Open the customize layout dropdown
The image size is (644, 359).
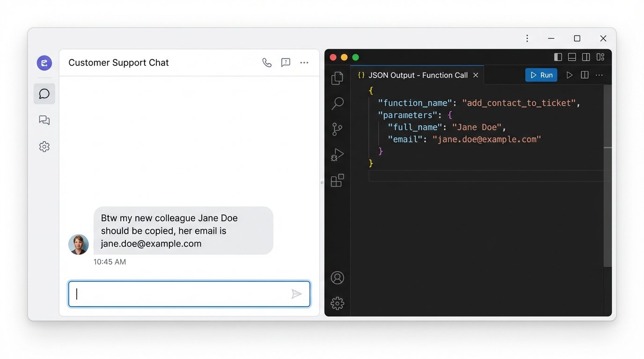tap(600, 57)
